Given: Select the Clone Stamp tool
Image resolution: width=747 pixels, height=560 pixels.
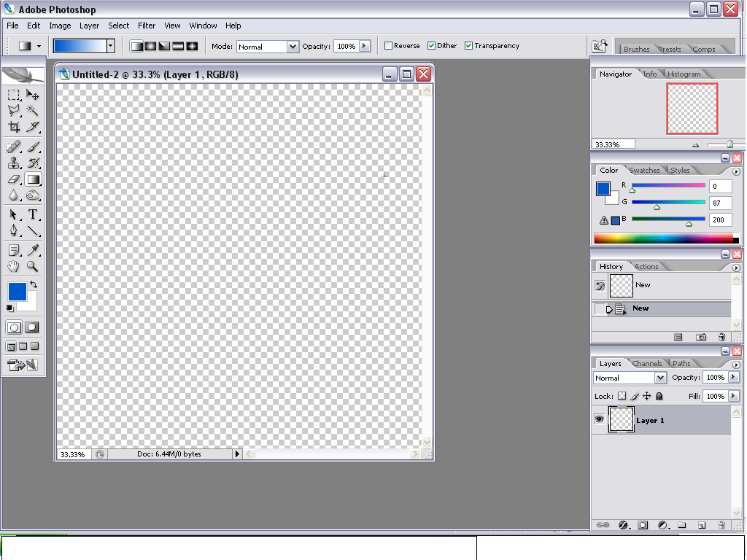Looking at the screenshot, I should 14,163.
